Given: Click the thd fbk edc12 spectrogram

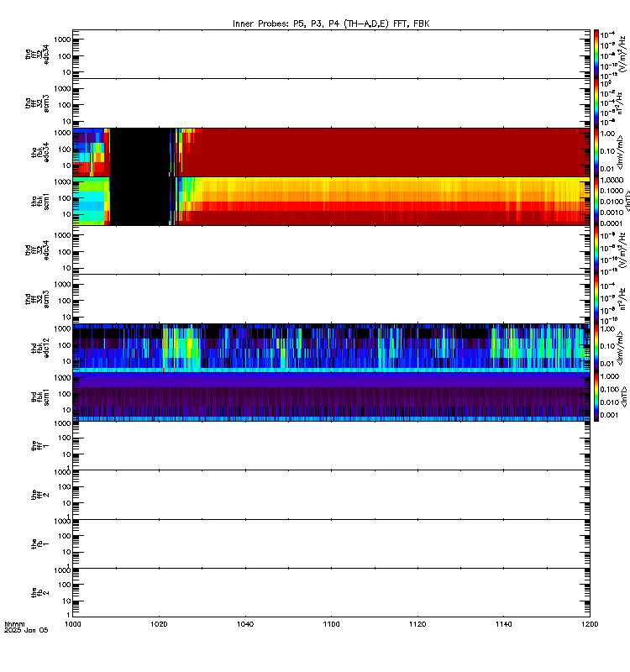Looking at the screenshot, I should coord(331,348).
